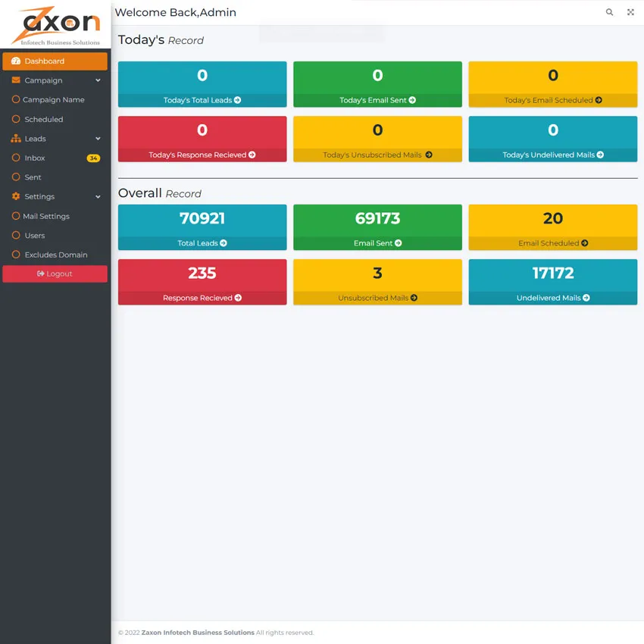The width and height of the screenshot is (644, 644).
Task: Click the Campaign envelope icon
Action: pos(16,80)
